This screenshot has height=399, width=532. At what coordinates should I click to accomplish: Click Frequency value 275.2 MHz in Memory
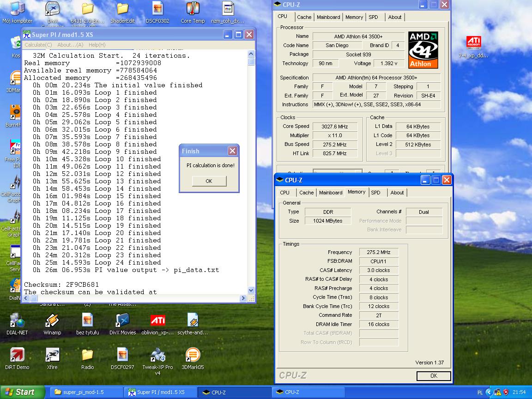(379, 252)
